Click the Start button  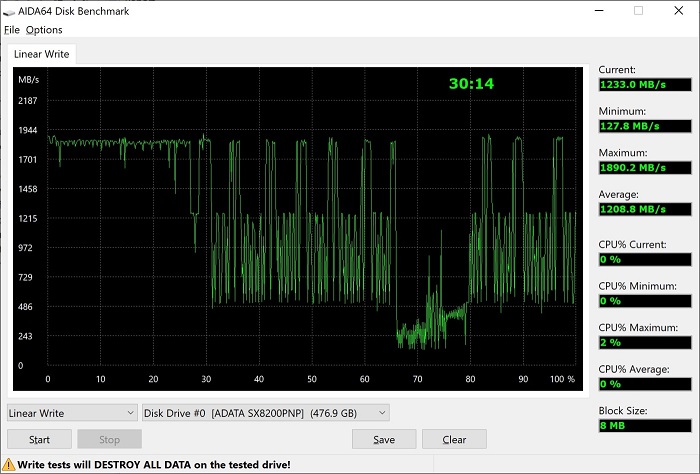[x=39, y=440]
